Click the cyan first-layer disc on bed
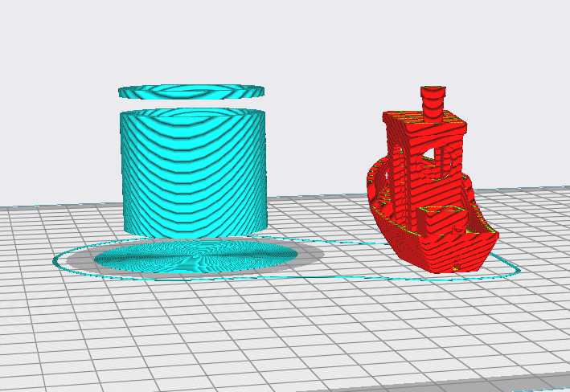 (196, 258)
